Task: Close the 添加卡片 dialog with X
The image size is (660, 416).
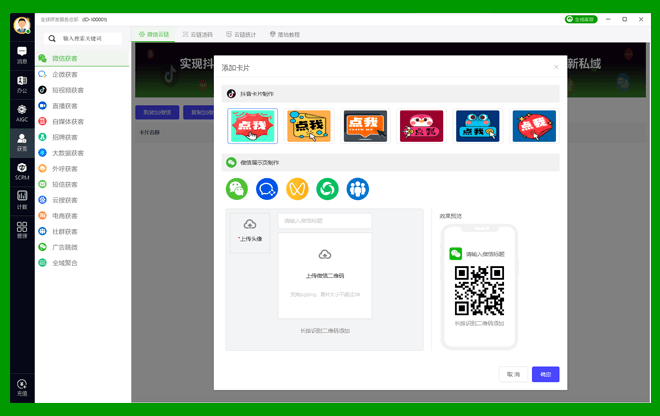Action: tap(556, 67)
